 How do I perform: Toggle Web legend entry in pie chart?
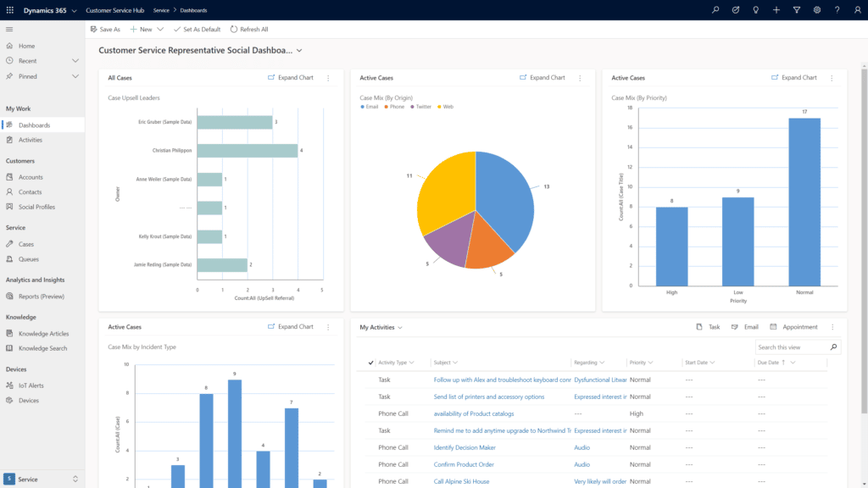point(446,107)
